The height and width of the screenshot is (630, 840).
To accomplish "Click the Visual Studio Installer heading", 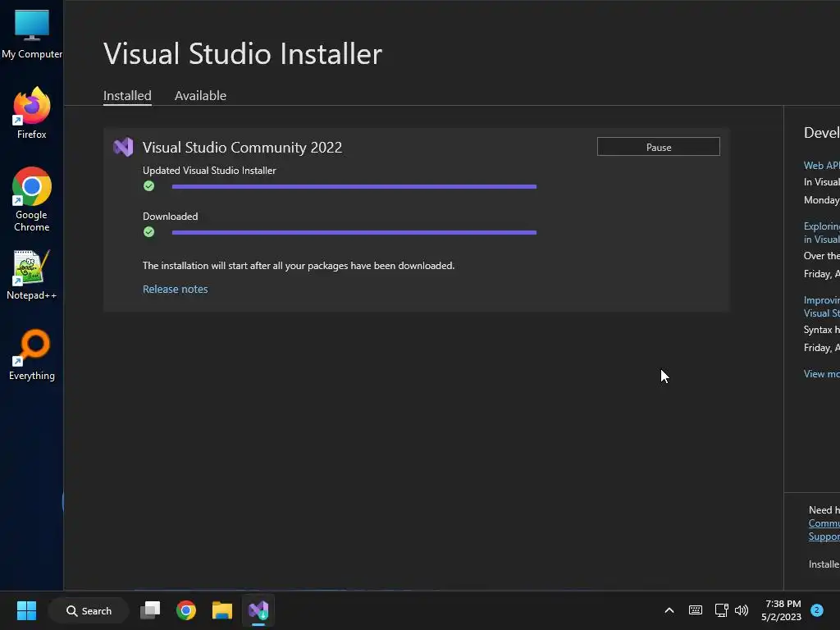I will click(x=243, y=53).
